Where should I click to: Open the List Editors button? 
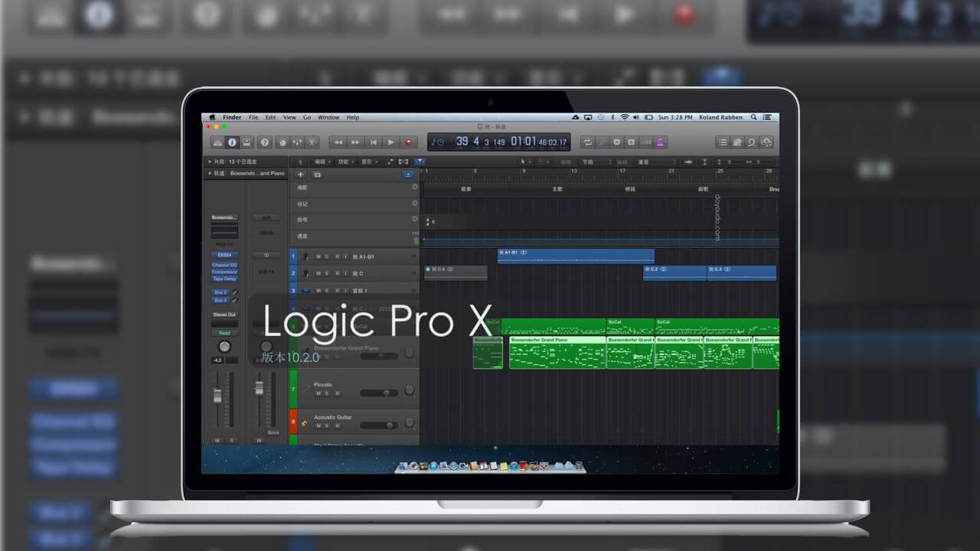(722, 142)
